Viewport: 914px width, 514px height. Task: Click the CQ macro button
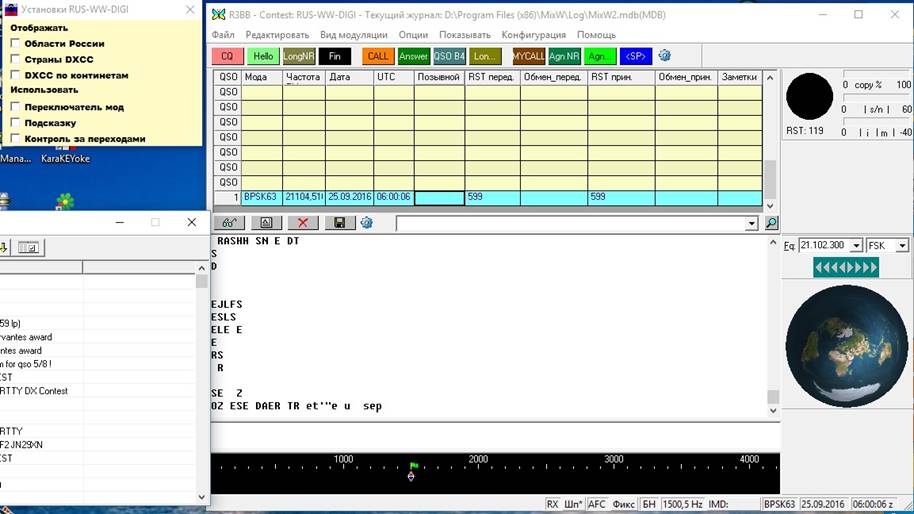click(x=227, y=56)
